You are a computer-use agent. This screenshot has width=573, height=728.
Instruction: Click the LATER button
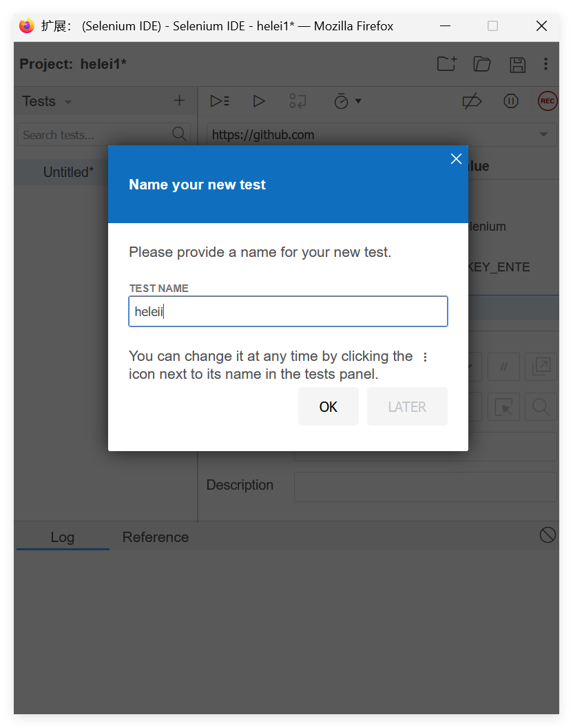click(407, 407)
